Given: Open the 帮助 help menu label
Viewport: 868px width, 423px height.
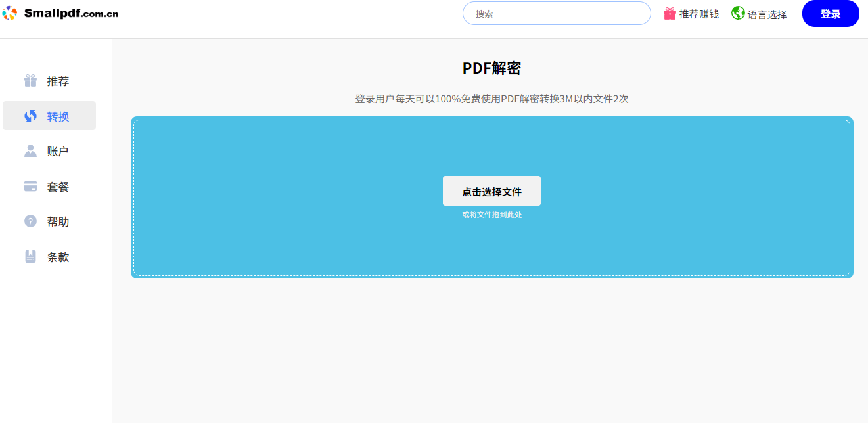Looking at the screenshot, I should (58, 221).
